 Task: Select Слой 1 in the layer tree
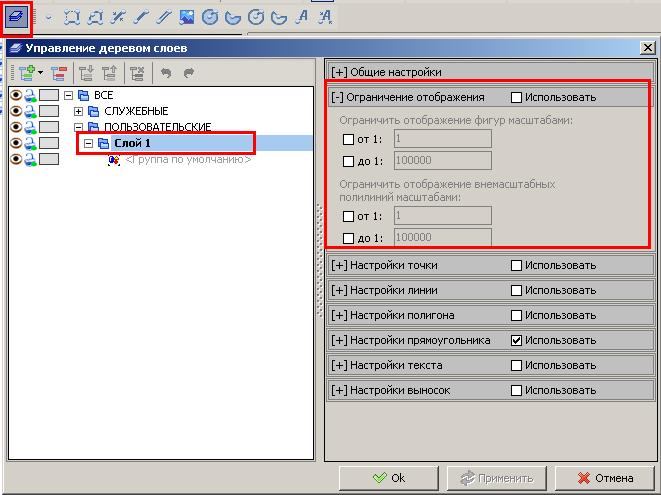click(x=131, y=143)
